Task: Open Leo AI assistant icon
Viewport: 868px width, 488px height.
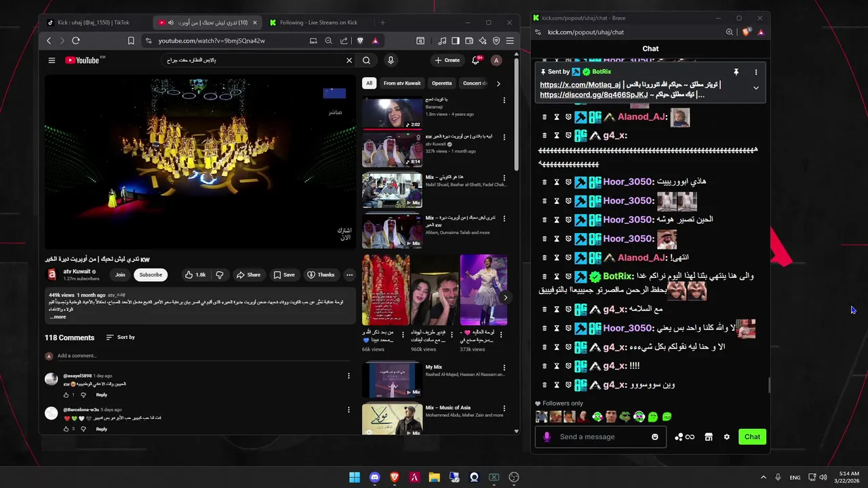Action: [483, 41]
